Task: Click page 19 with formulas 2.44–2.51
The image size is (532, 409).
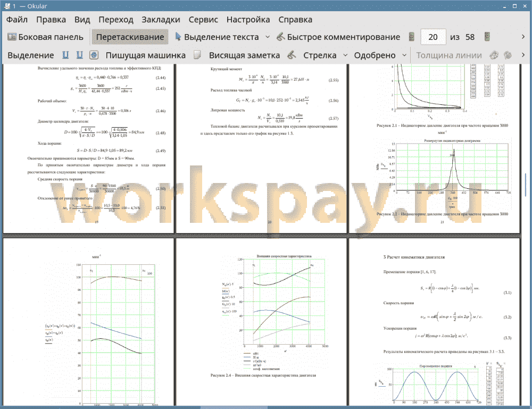Action: [x=88, y=148]
